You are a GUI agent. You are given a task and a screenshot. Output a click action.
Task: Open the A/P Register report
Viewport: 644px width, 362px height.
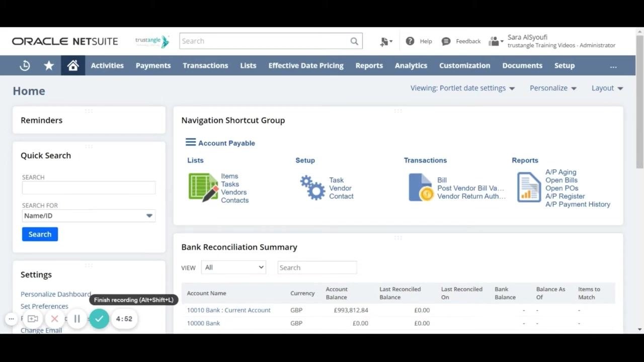pyautogui.click(x=565, y=196)
